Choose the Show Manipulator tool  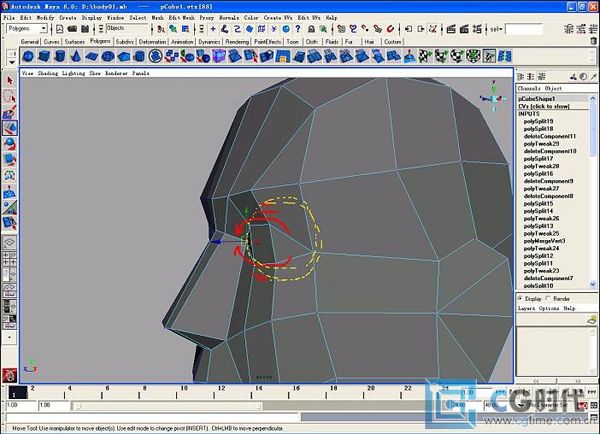coord(10,207)
